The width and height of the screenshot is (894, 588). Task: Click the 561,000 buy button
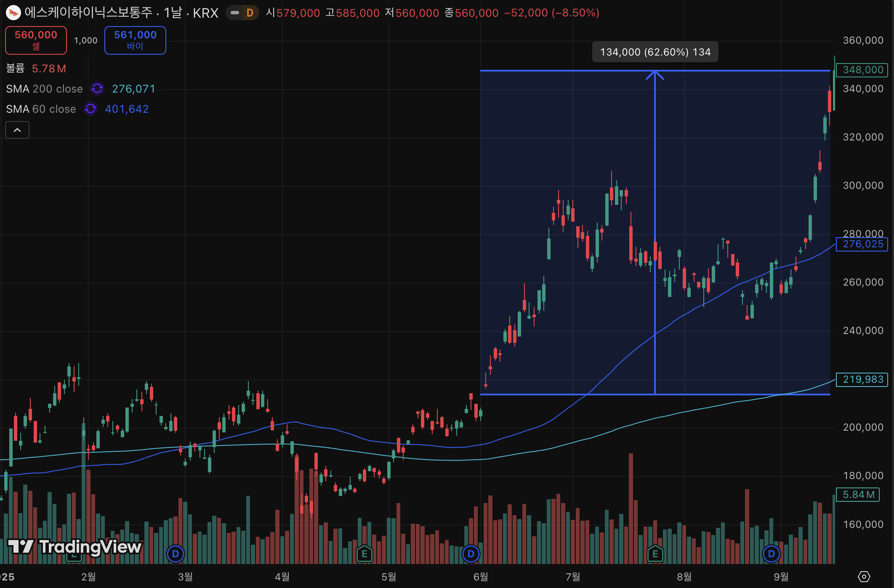coord(135,40)
